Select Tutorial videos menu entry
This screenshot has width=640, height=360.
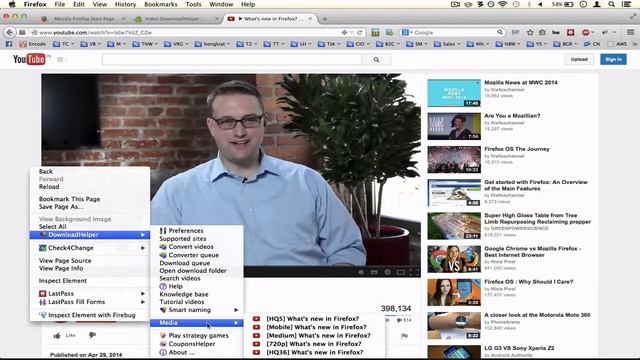[197, 302]
